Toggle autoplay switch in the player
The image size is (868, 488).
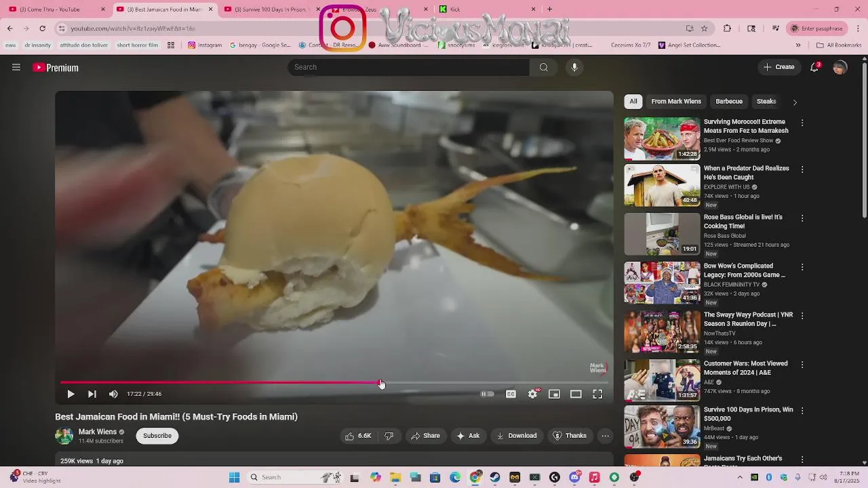pyautogui.click(x=488, y=394)
